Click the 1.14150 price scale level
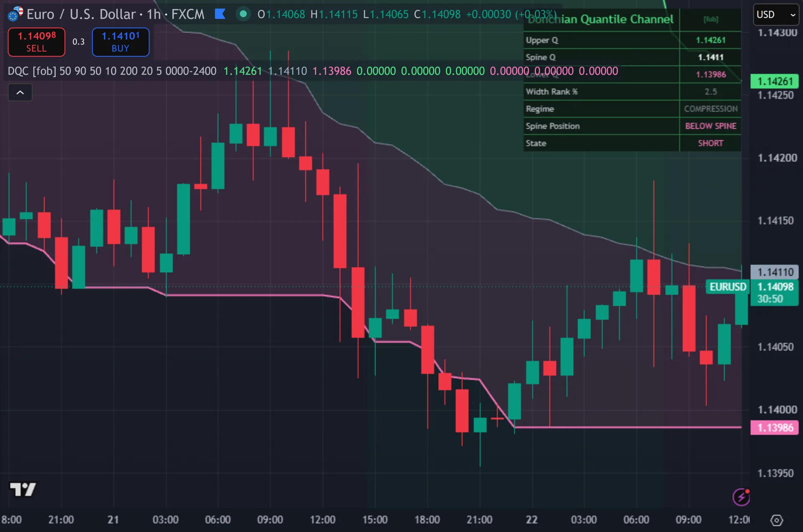Screen dimensions: 803x532 coord(775,221)
